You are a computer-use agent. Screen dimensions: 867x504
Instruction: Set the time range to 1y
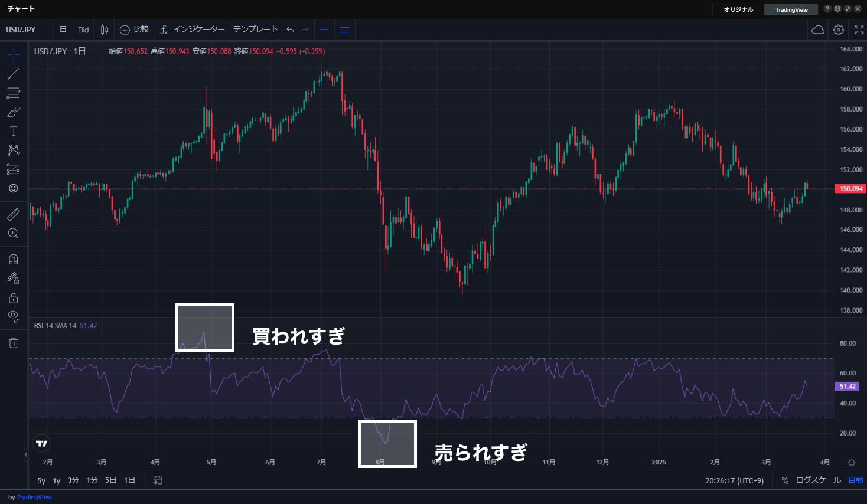[x=57, y=481]
